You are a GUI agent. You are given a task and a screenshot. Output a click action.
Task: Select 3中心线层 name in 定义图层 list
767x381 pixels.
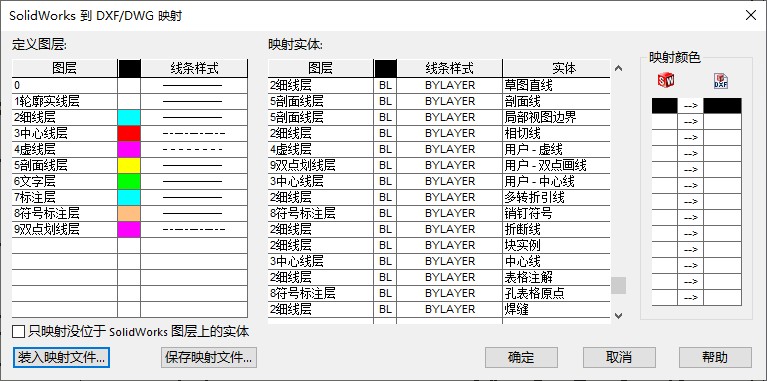tap(65, 134)
